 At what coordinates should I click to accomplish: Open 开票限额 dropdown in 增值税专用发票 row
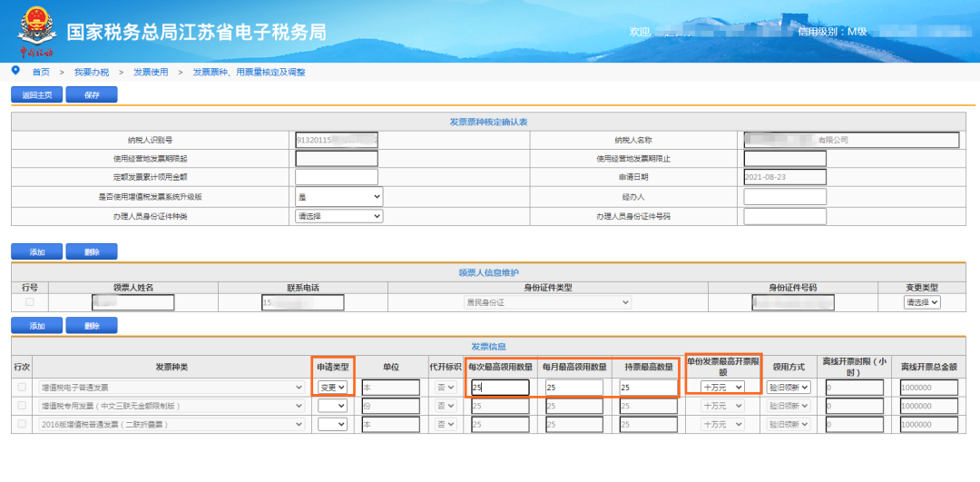click(722, 406)
